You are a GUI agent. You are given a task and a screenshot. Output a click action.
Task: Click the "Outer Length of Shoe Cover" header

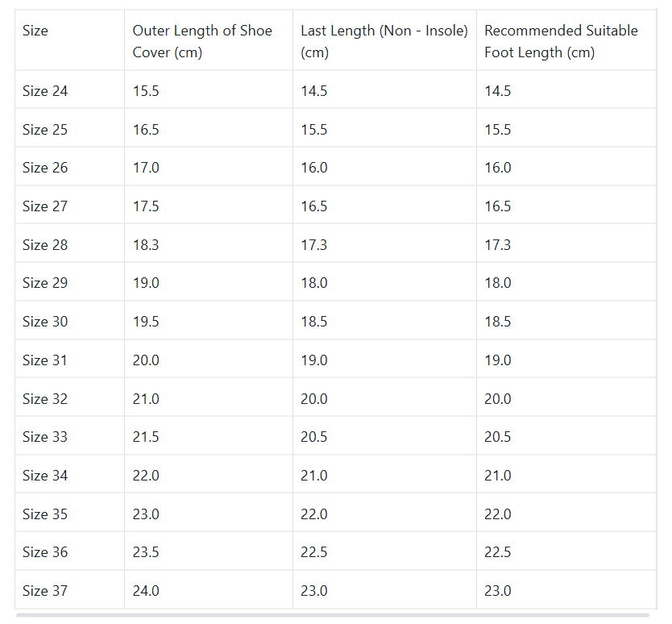(202, 41)
